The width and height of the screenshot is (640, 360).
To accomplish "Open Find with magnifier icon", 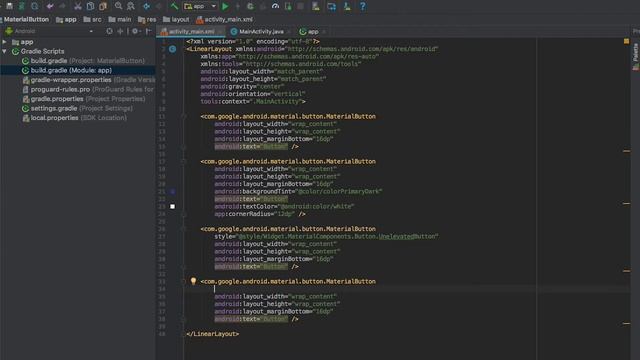I will coord(118,6).
